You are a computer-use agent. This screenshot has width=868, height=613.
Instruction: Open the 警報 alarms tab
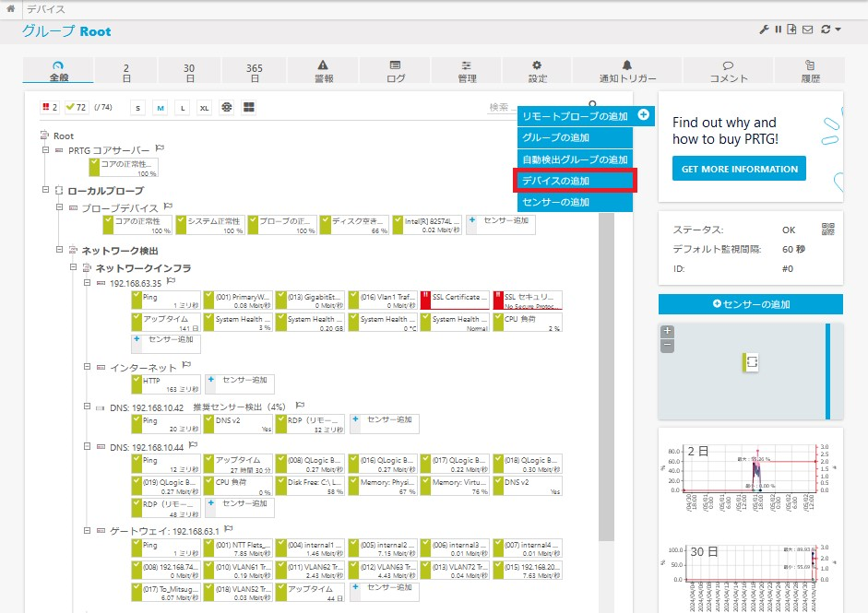coord(323,71)
